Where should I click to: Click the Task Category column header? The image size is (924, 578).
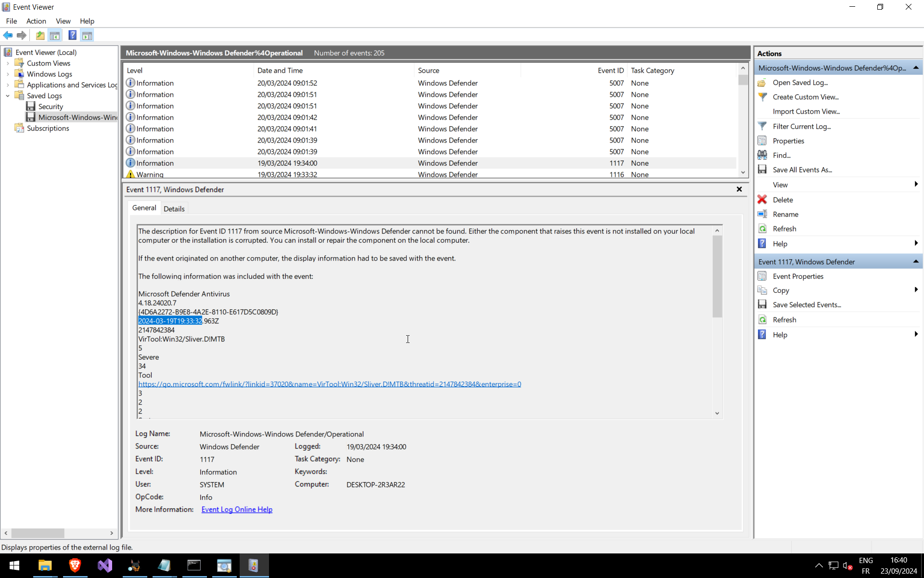(681, 70)
